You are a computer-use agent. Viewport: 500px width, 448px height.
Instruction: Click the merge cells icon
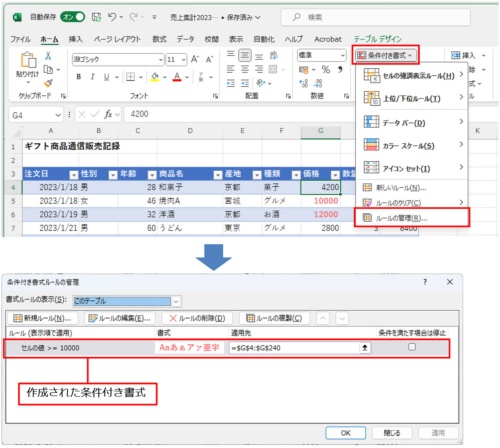(273, 69)
